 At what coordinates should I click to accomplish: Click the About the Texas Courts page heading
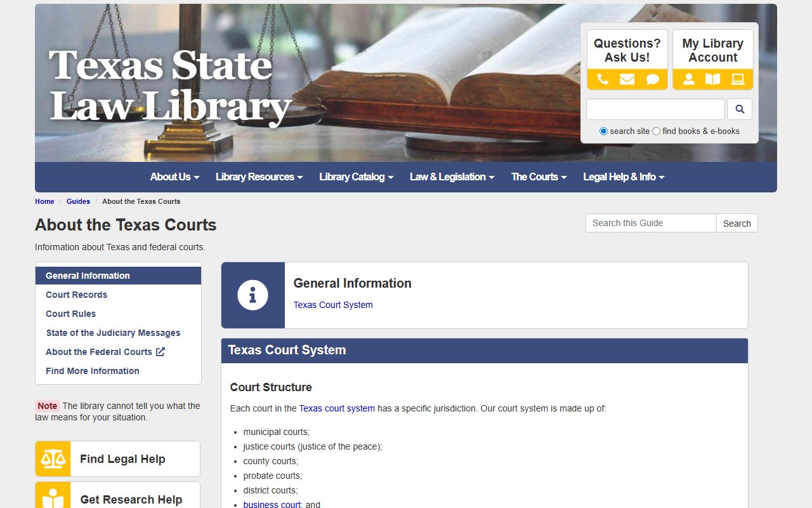(126, 225)
